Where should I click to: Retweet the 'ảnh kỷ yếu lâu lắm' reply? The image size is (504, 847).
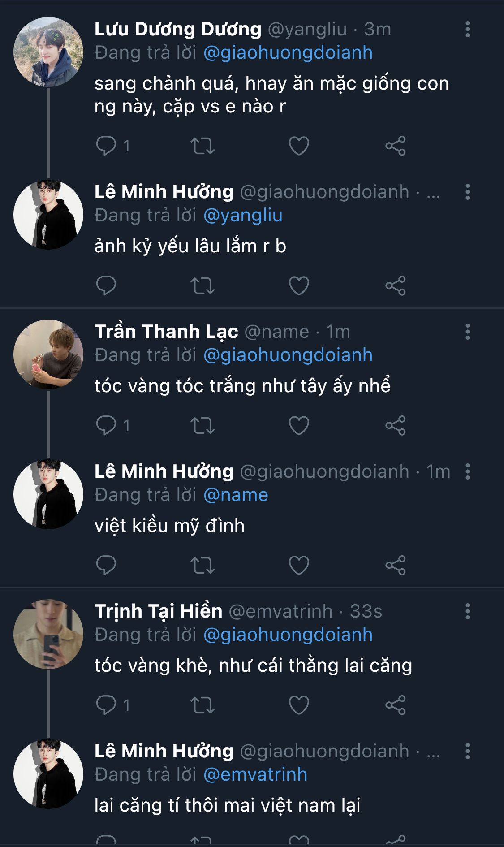[x=202, y=286]
